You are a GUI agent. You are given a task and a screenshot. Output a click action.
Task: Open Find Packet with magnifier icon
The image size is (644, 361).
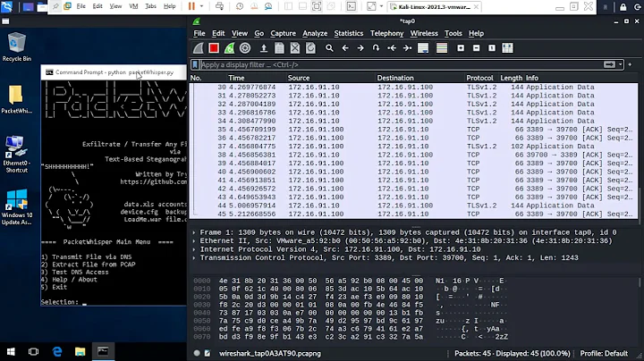point(329,48)
